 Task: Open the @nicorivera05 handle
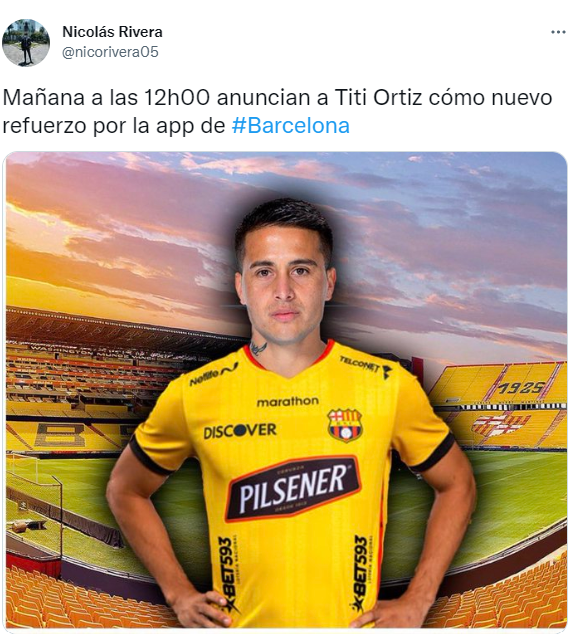pyautogui.click(x=110, y=52)
